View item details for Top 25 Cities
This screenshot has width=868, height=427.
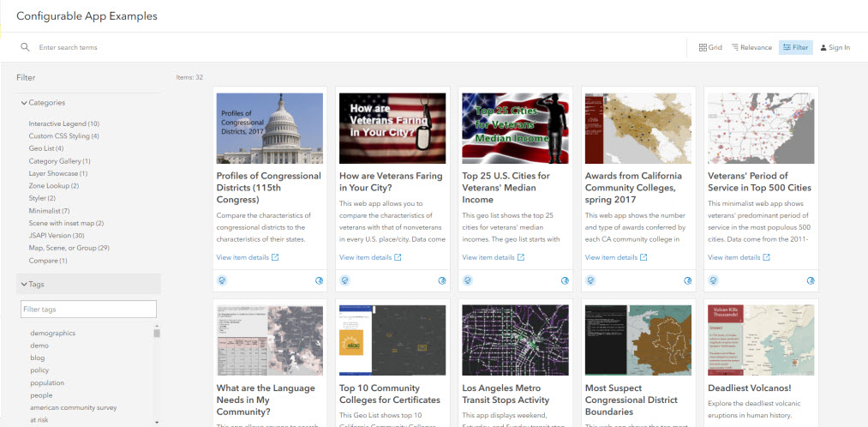(x=488, y=257)
